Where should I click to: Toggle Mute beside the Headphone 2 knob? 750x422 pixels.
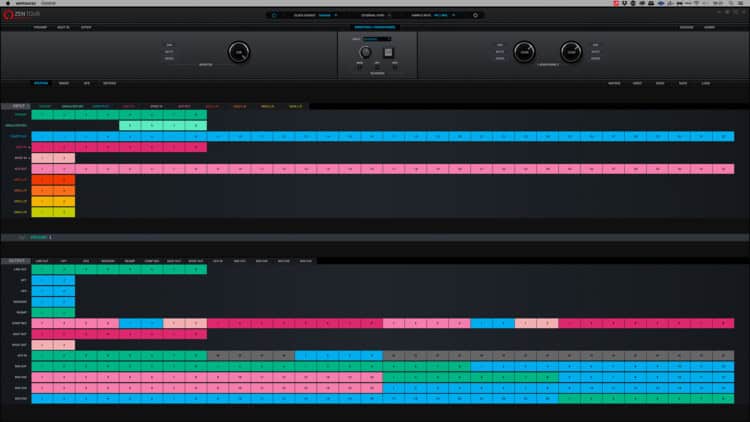(596, 52)
